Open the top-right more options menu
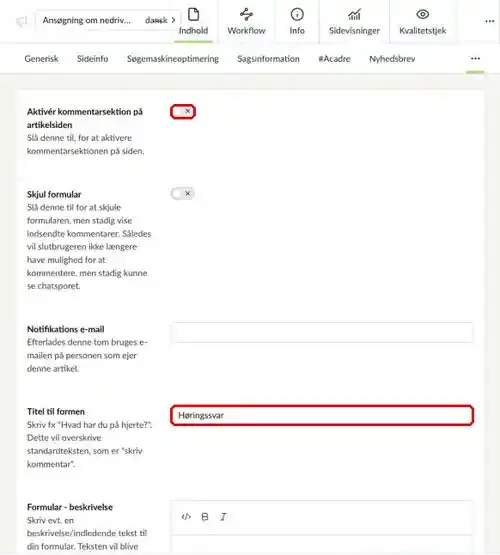The width and height of the screenshot is (500, 555). point(490,21)
